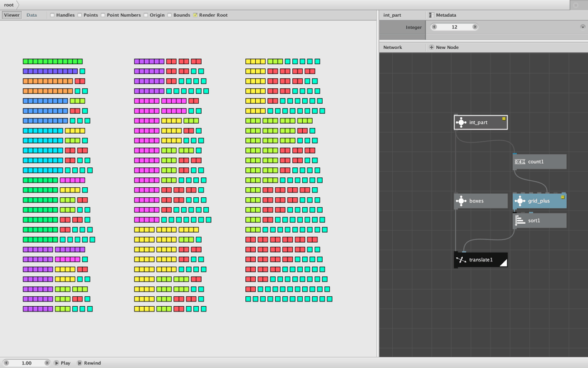Select the sort1 node
The image size is (588, 368).
point(540,220)
